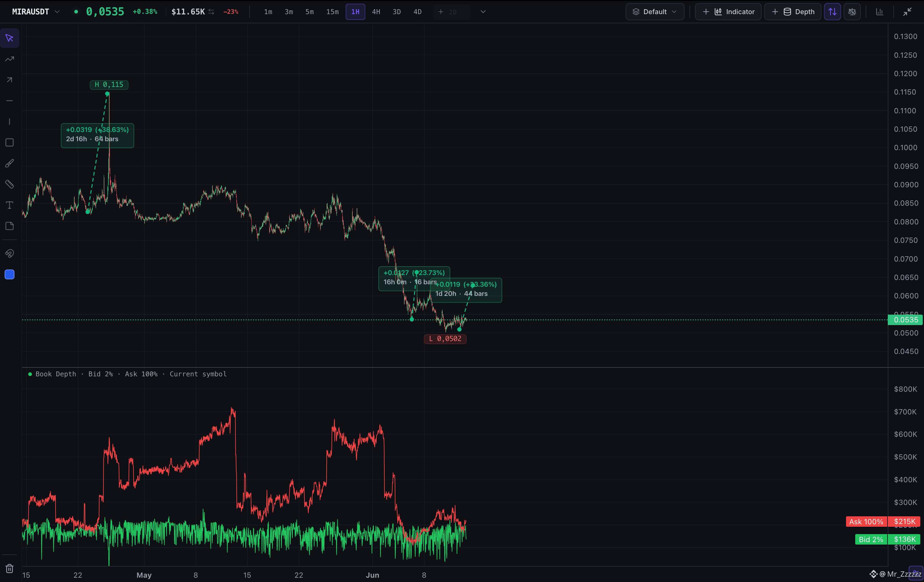
Task: Click the Jun label on time axis
Action: coord(372,575)
